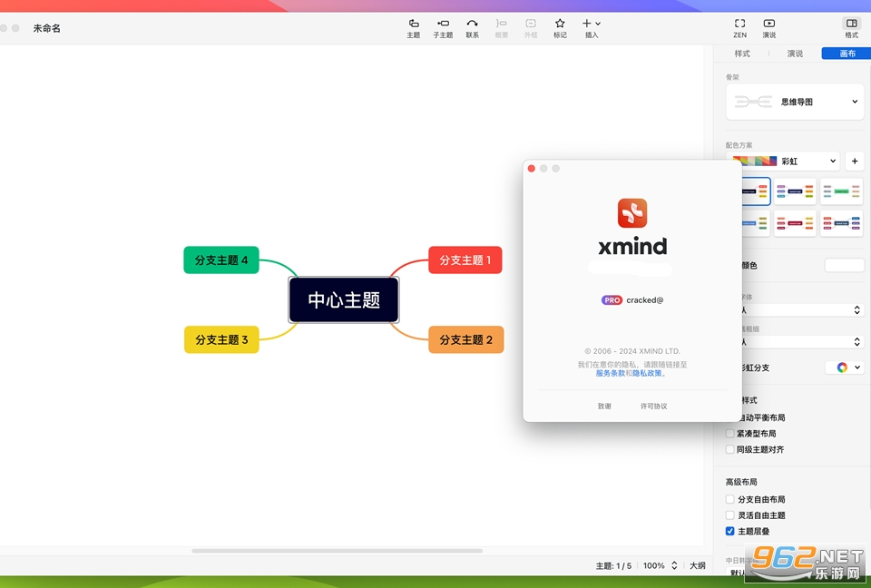Enable 紧凑型布局 checkbox
Screen dimensions: 871x588
(729, 434)
